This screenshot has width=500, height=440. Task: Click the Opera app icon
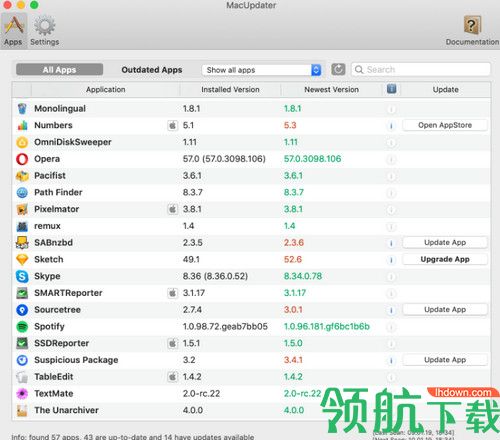22,159
